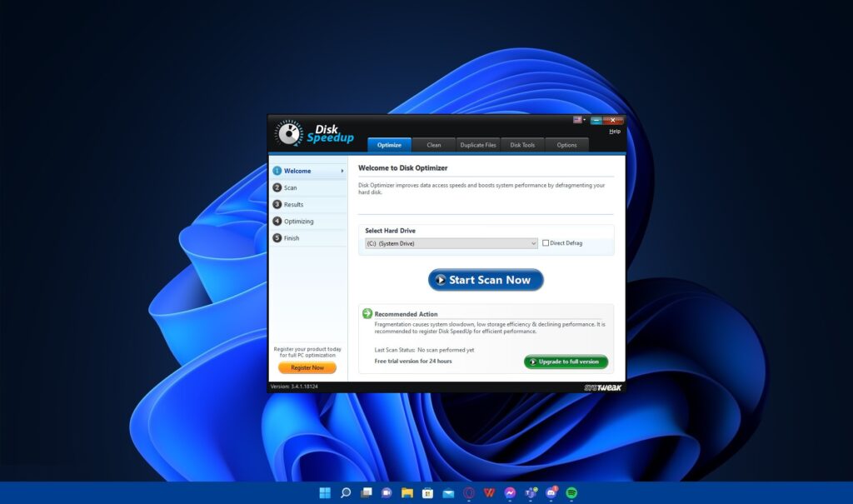
Task: Open taskbar Search
Action: click(x=346, y=493)
